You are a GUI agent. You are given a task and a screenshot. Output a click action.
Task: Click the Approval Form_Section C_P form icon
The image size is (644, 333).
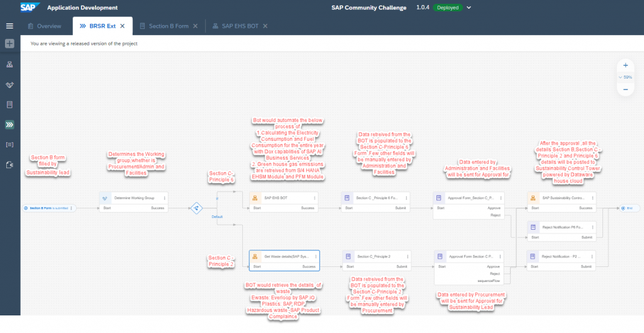coord(438,198)
